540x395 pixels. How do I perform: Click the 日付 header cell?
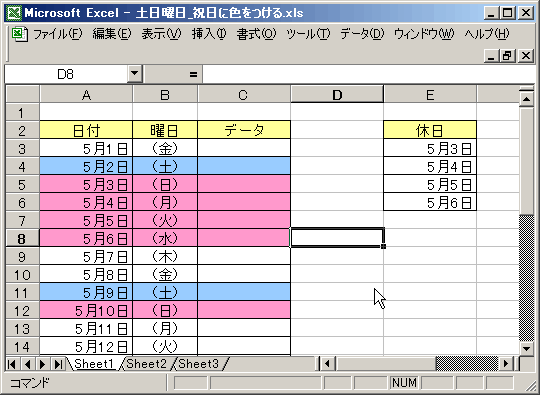click(86, 130)
